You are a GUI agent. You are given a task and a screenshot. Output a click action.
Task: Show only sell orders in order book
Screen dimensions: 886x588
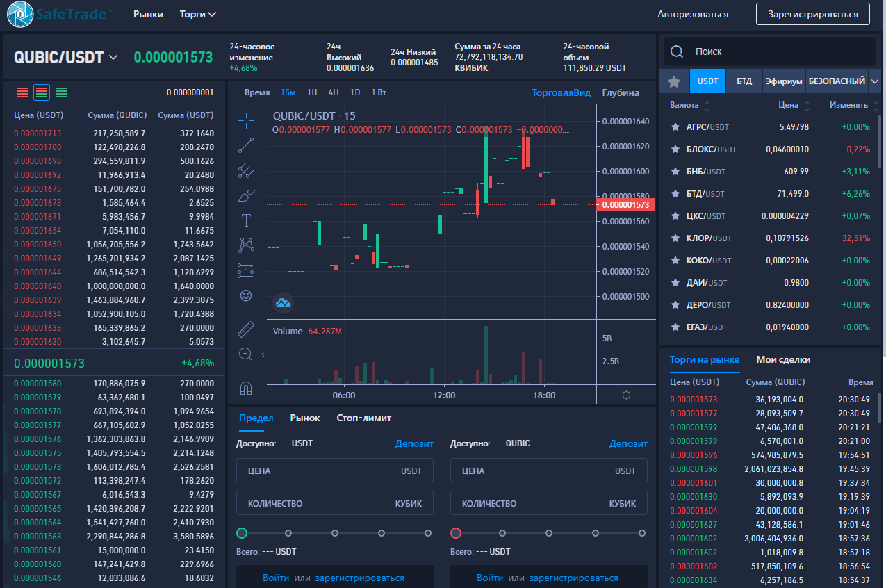22,91
